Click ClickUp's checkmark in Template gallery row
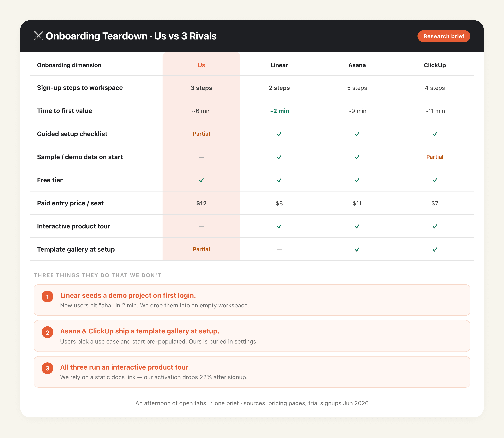 point(435,250)
